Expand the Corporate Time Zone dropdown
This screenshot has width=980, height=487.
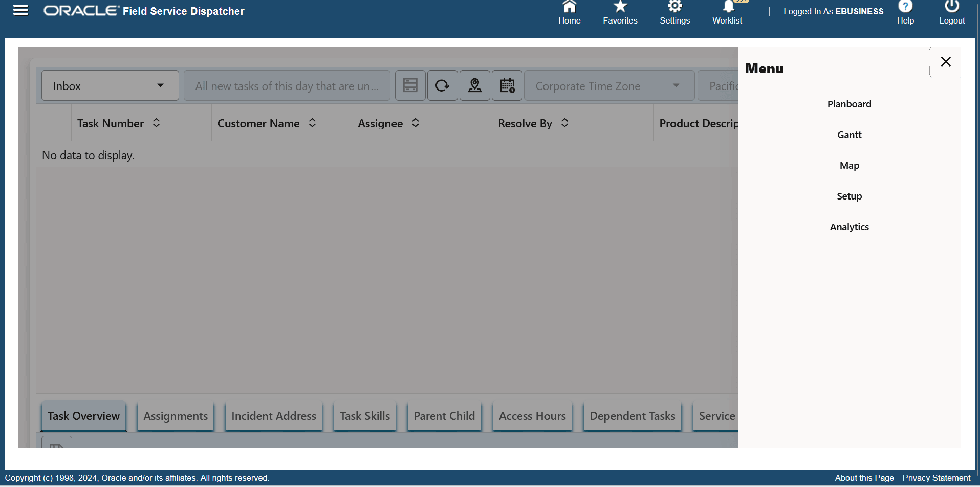coord(677,85)
